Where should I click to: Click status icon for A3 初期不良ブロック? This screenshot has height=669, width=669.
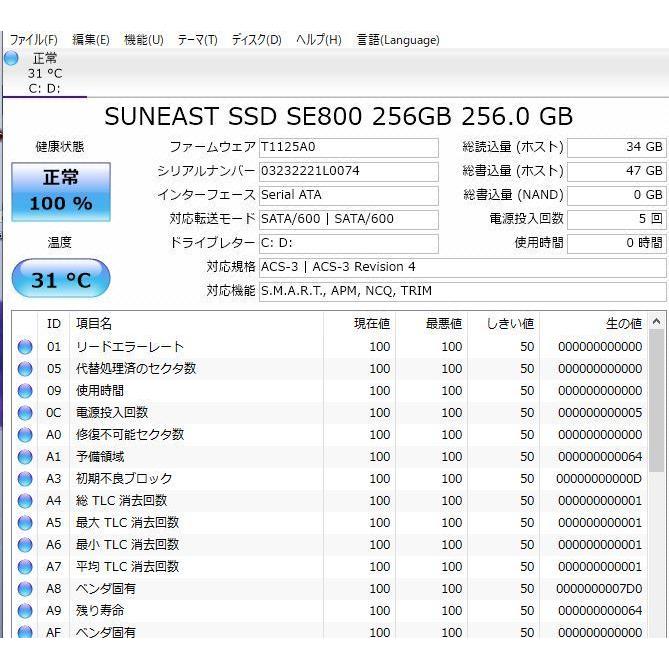click(25, 479)
